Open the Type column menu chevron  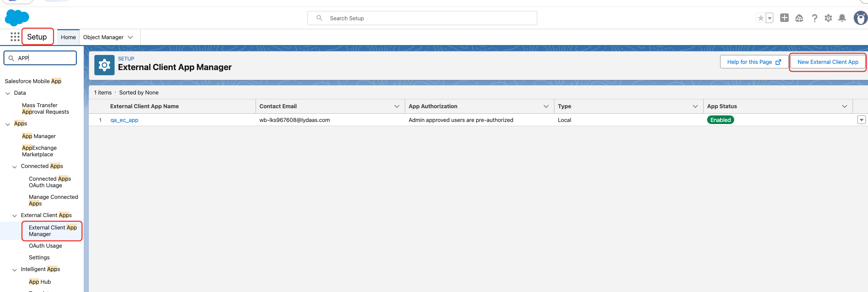coord(695,106)
